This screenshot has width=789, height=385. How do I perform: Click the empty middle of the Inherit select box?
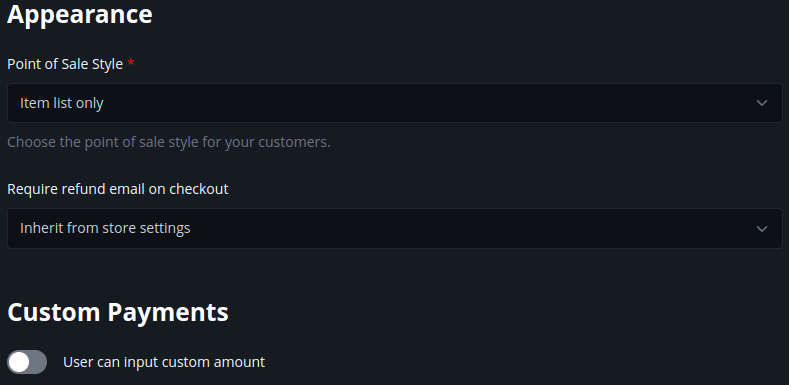[473, 228]
